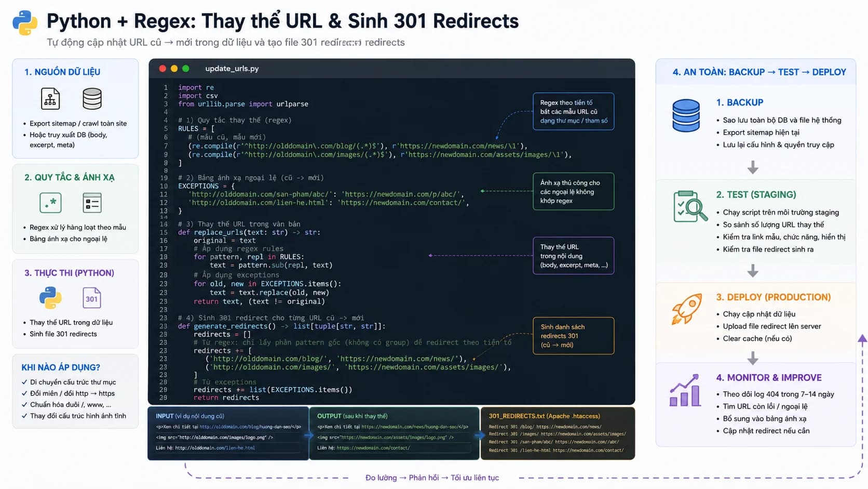
Task: Click the def generate_redirects function definition line
Action: (x=282, y=326)
